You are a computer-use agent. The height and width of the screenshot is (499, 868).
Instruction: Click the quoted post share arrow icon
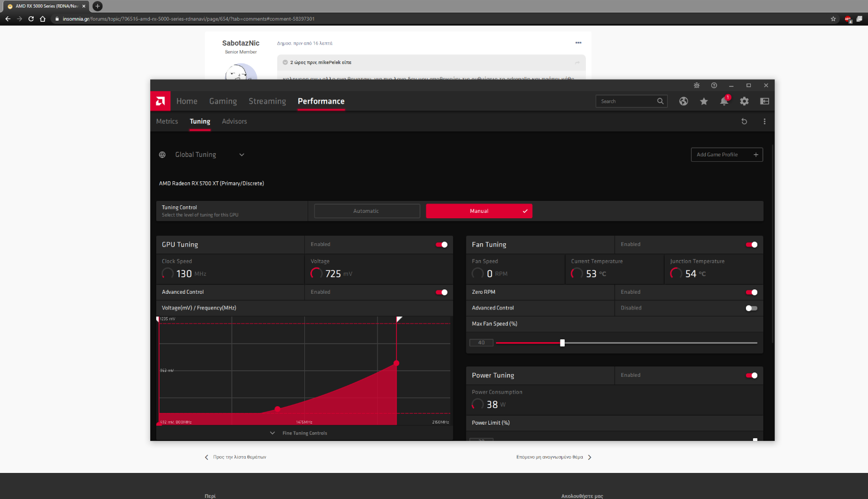click(x=577, y=62)
